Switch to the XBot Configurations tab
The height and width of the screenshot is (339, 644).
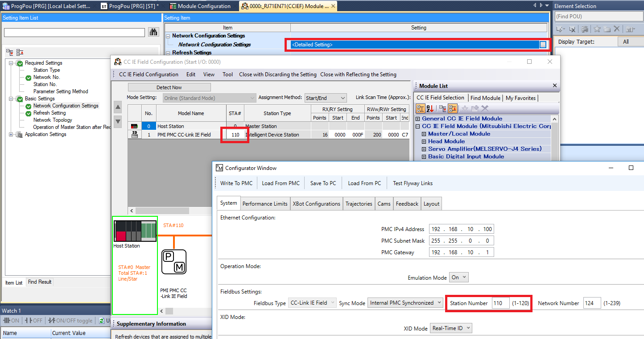(316, 204)
